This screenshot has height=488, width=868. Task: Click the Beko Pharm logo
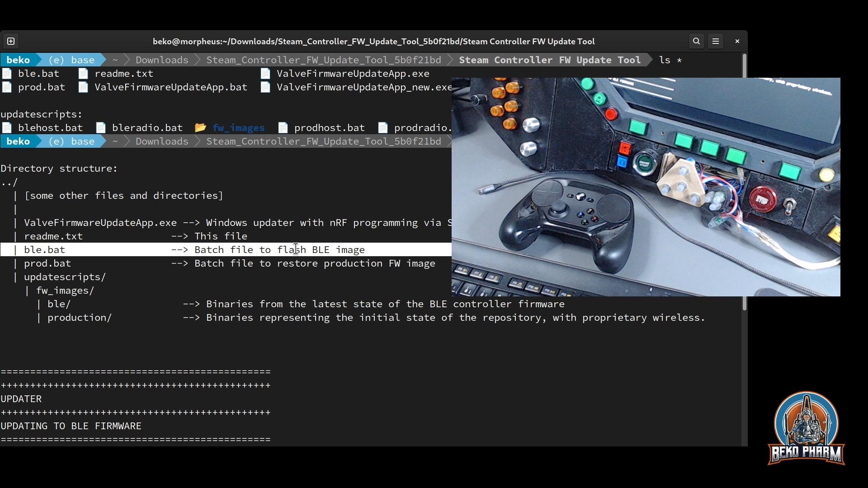(x=806, y=428)
